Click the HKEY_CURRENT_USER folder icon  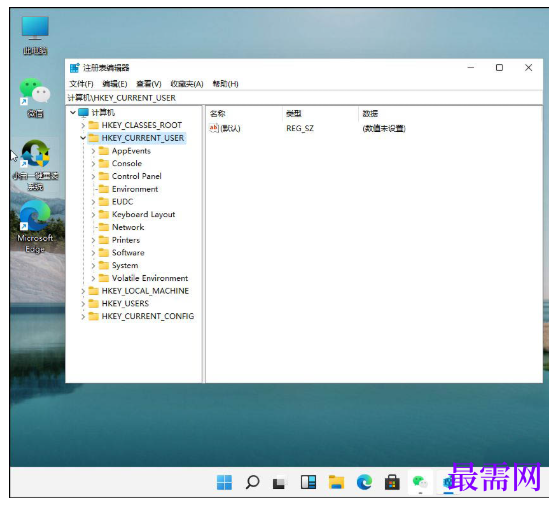click(94, 138)
